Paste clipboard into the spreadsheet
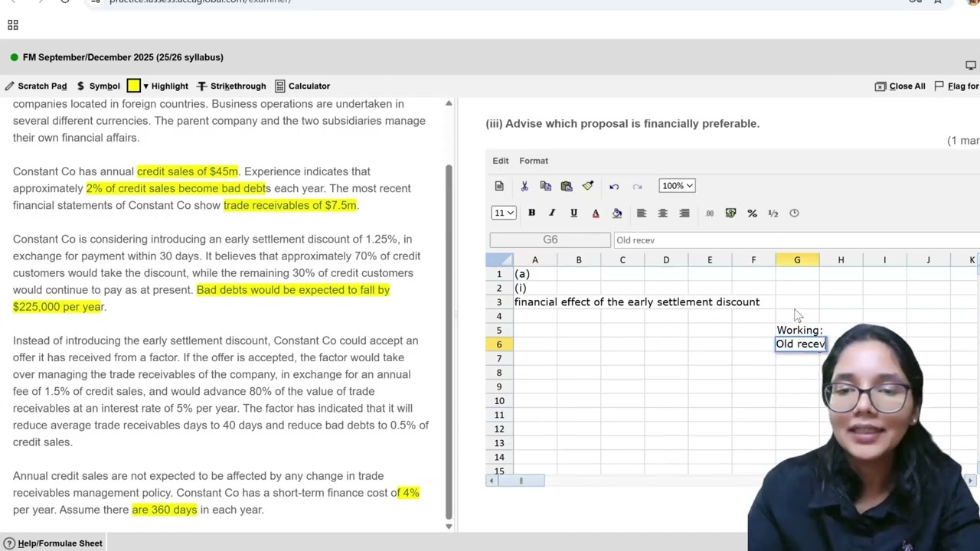 [x=567, y=186]
